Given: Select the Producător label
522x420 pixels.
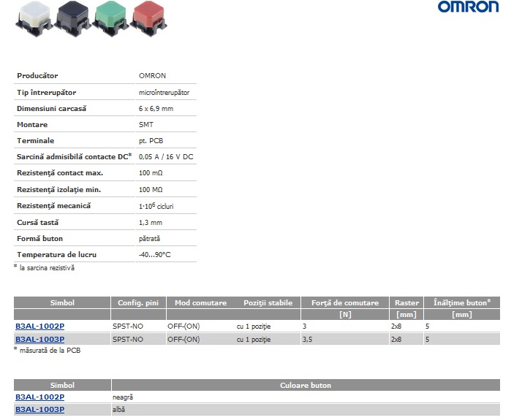Looking at the screenshot, I should (x=37, y=75).
